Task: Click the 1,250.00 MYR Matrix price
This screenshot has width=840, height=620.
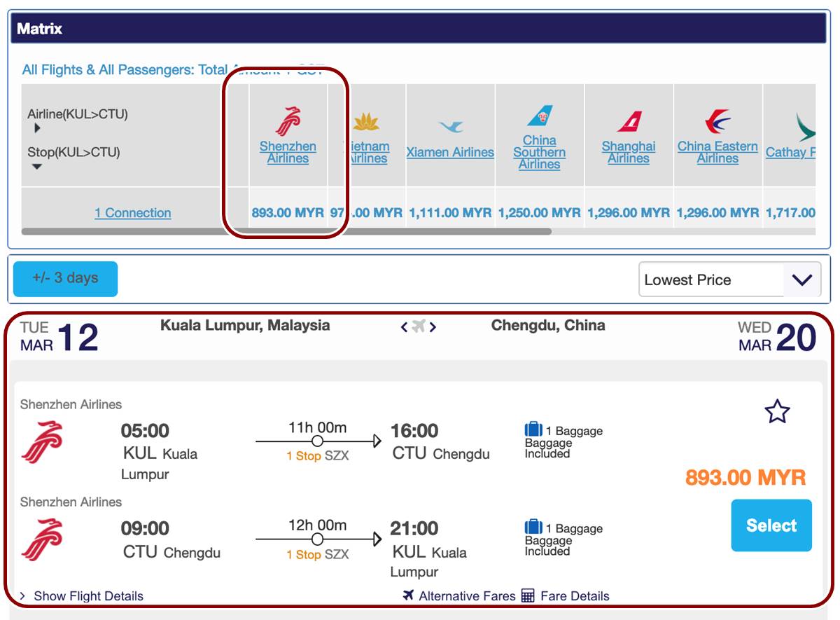Action: click(540, 212)
